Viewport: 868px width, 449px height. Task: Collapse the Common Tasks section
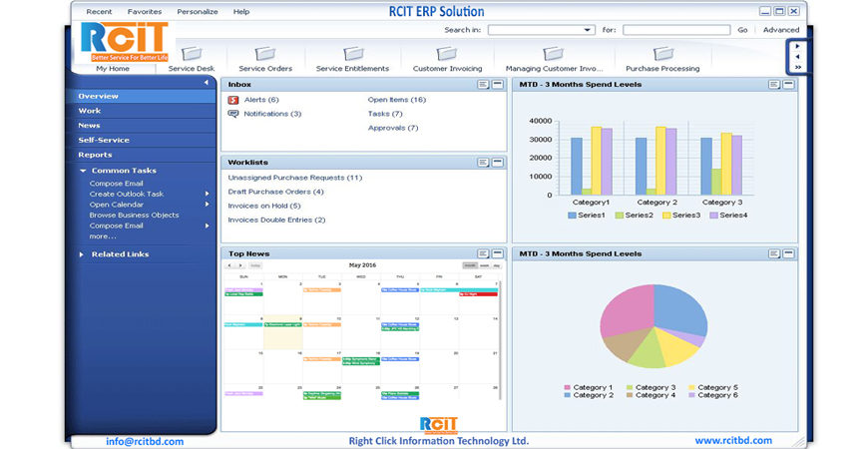click(x=83, y=171)
